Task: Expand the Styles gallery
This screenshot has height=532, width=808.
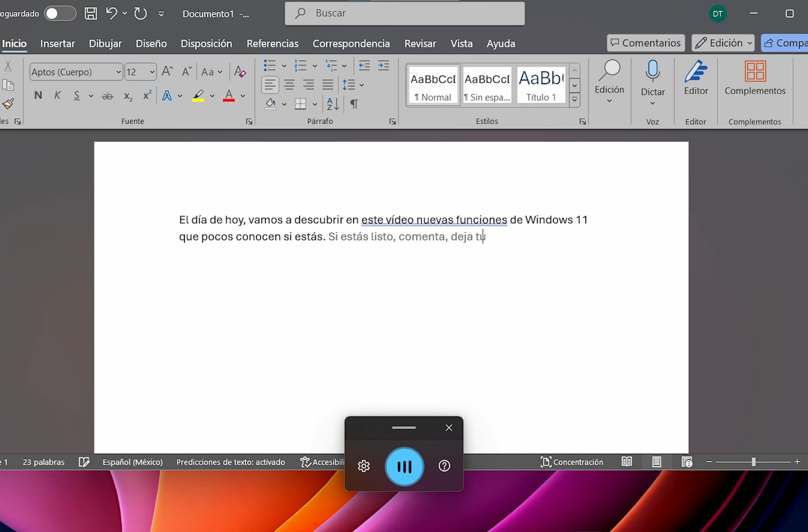Action: pyautogui.click(x=574, y=100)
